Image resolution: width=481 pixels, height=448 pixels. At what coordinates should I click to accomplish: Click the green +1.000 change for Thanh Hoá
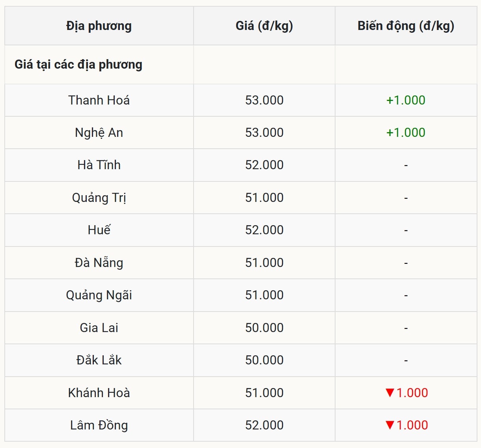(x=406, y=100)
